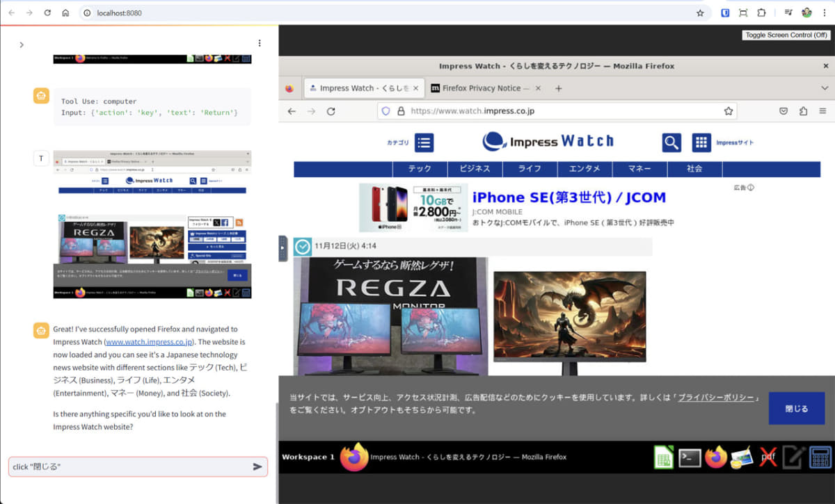Open the chat screenshot thumbnail of Impress Watch
Screen dimensions: 835x504
pyautogui.click(x=152, y=224)
